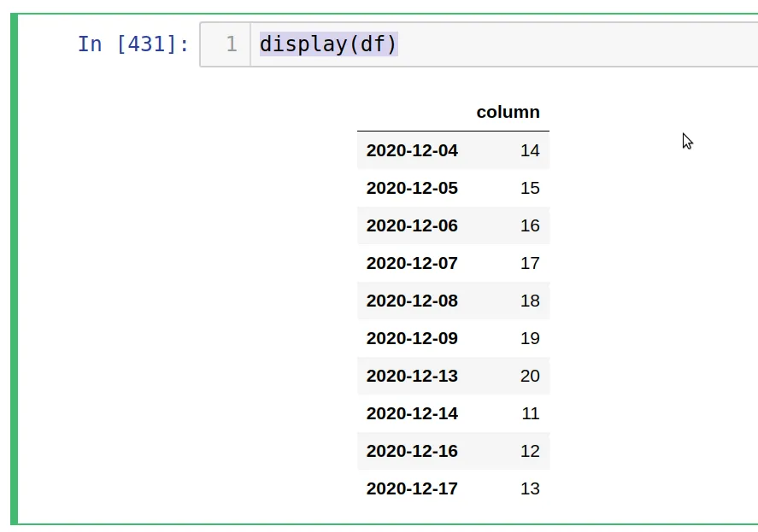
Task: Click value 14 in 2020-12-04 row
Action: (530, 151)
